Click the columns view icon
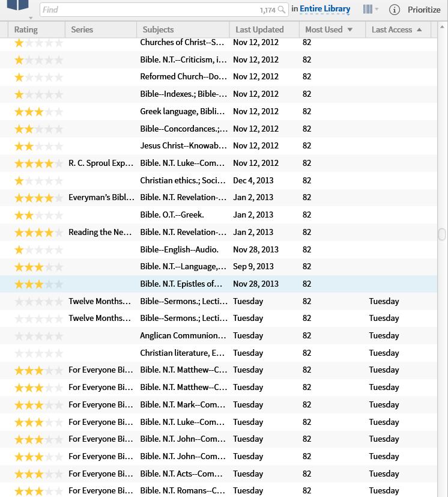Screen dimensions: 448x497 (x=368, y=9)
